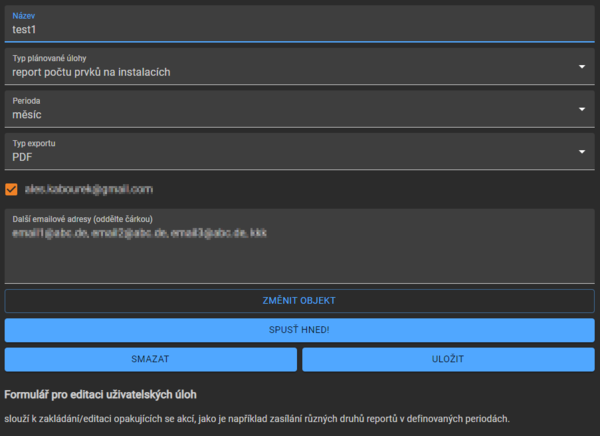Focus the Název field containing test1
600x436 pixels.
pyautogui.click(x=299, y=24)
